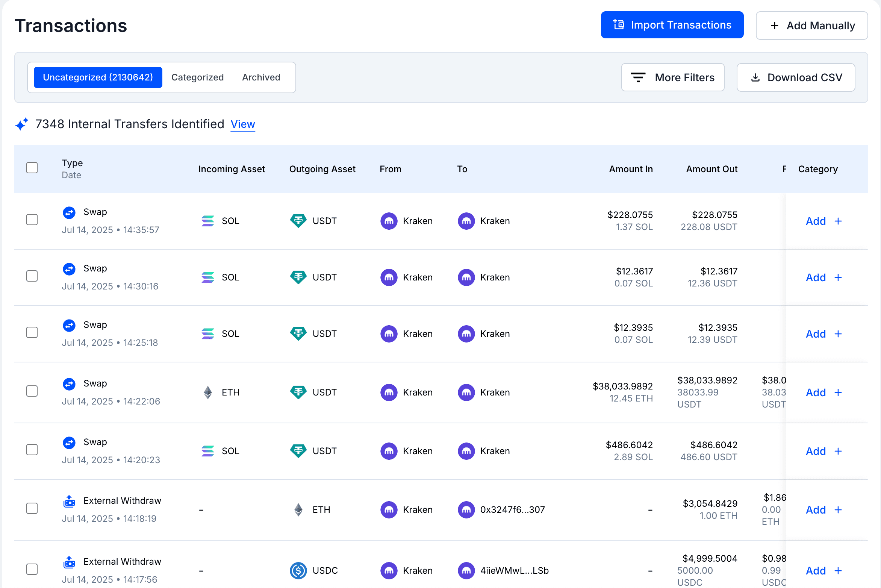
Task: Click the Kraken icon next to 0x3247f6...307
Action: coord(466,510)
